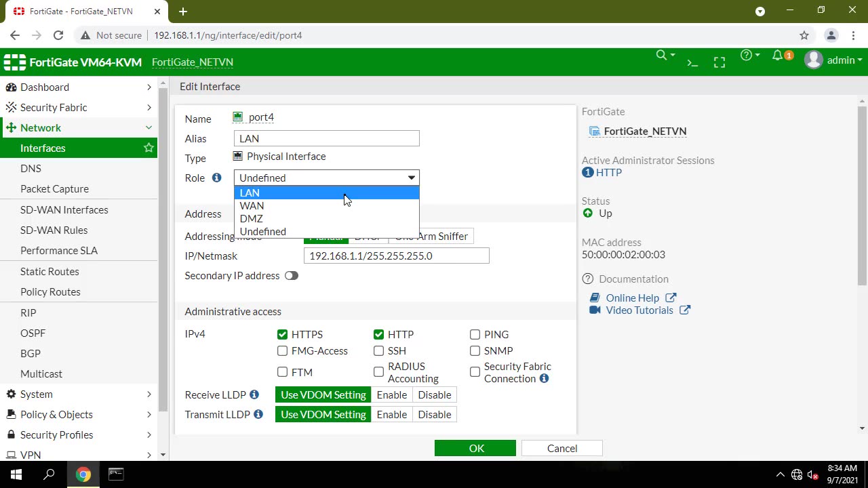Image resolution: width=868 pixels, height=488 pixels.
Task: Favorite the Interfaces page star
Action: (149, 148)
